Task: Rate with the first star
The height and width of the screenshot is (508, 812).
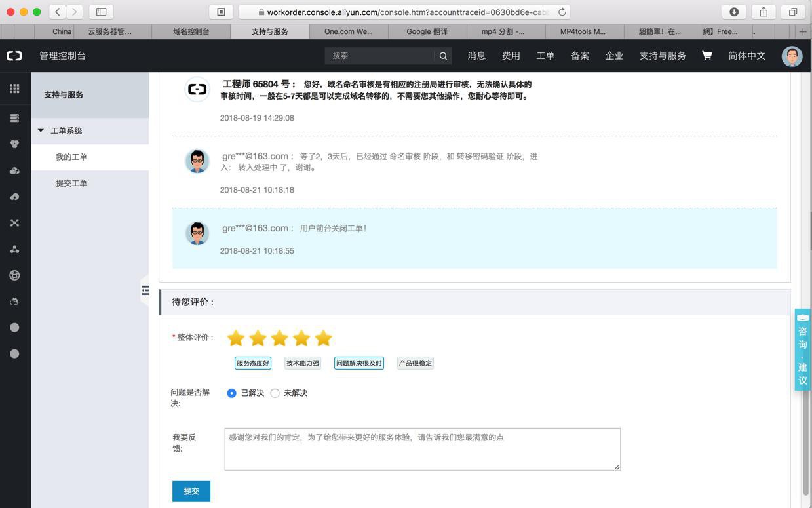Action: point(236,338)
